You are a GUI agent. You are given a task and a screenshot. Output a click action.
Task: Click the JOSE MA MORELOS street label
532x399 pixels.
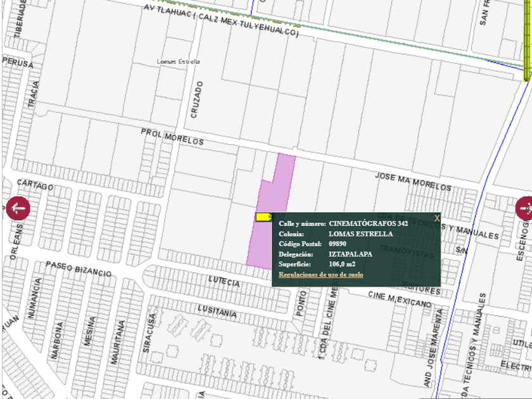coord(413,181)
